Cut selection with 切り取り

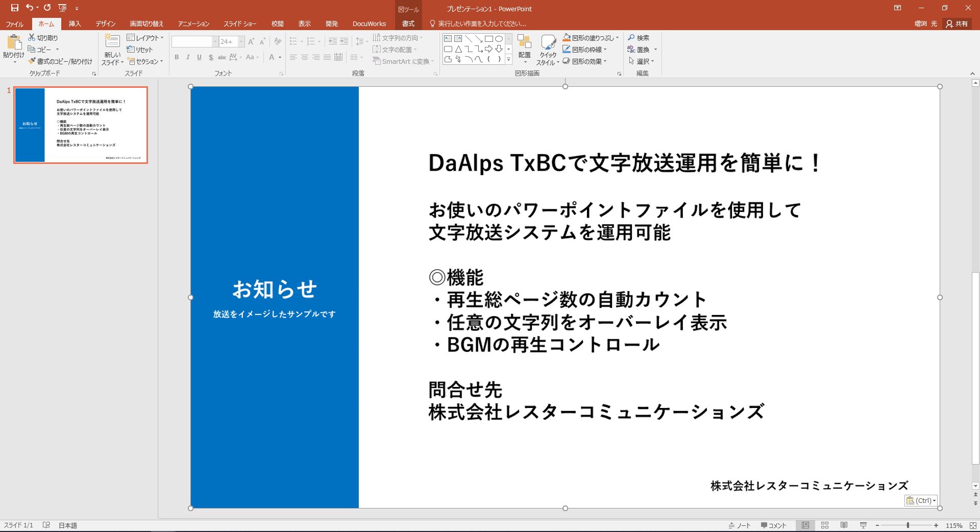tap(43, 38)
